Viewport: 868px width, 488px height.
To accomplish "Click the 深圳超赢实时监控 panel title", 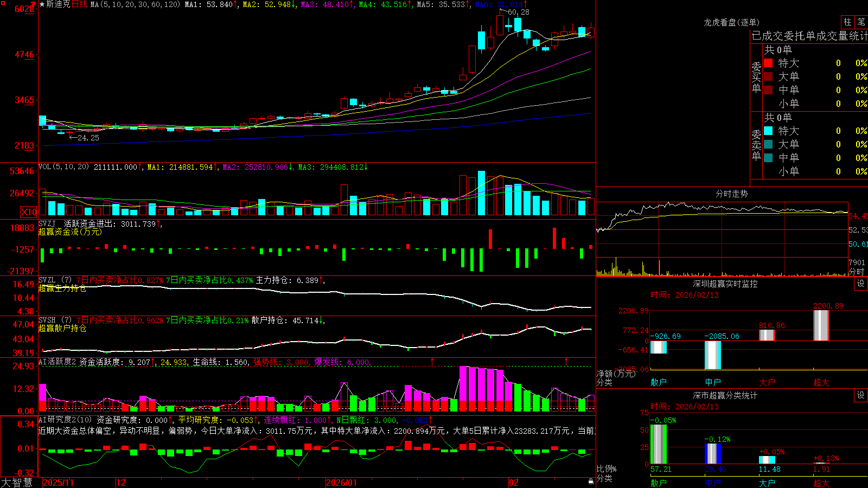I will click(x=725, y=284).
